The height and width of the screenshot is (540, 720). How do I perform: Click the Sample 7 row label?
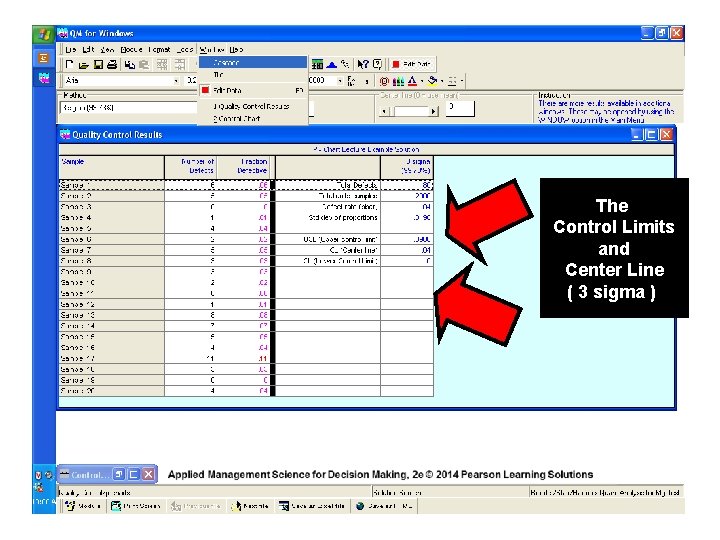click(112, 250)
